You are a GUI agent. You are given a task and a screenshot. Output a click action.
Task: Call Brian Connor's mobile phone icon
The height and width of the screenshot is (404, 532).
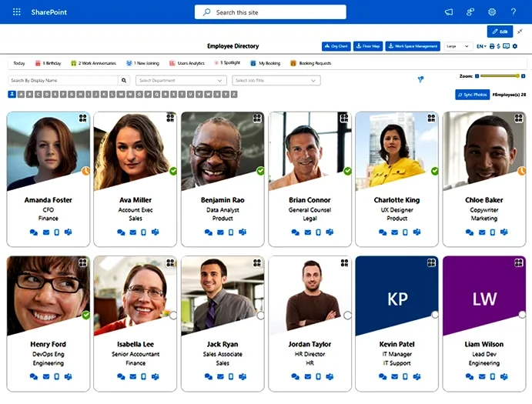pyautogui.click(x=318, y=232)
